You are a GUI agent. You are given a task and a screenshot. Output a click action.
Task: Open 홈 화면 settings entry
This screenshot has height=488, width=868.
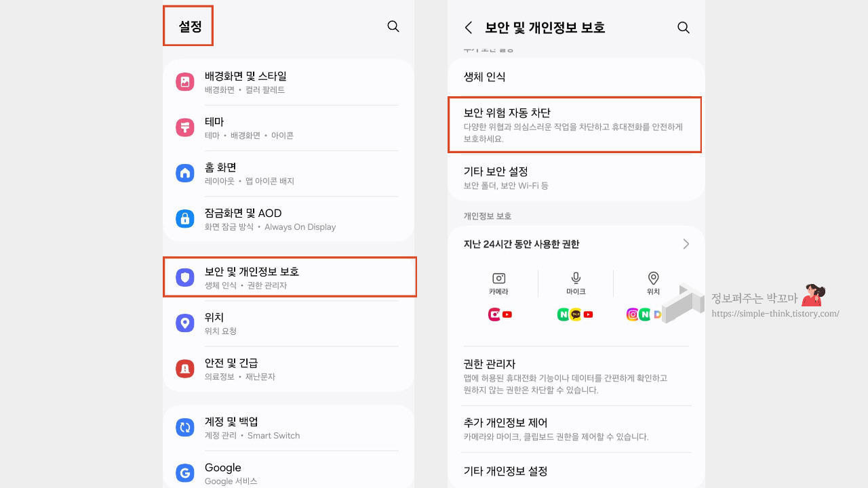click(289, 173)
